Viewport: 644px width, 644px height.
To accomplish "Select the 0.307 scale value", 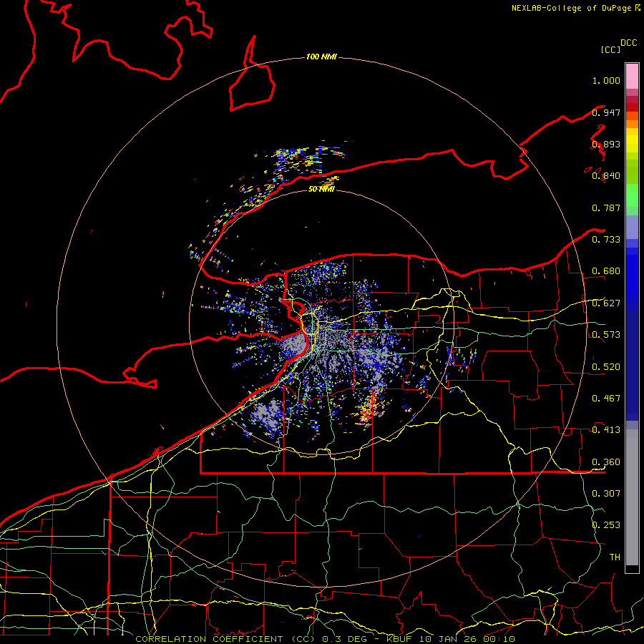I will click(x=606, y=494).
